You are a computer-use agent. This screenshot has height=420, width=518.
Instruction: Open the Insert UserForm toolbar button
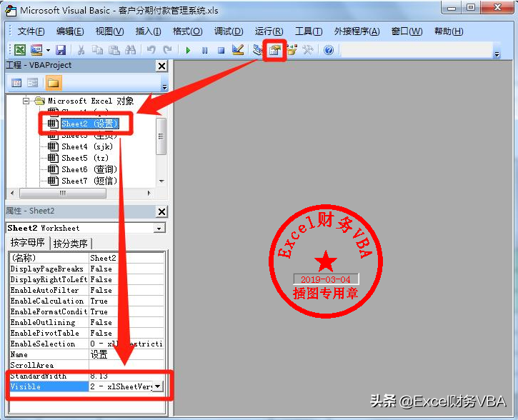click(36, 50)
